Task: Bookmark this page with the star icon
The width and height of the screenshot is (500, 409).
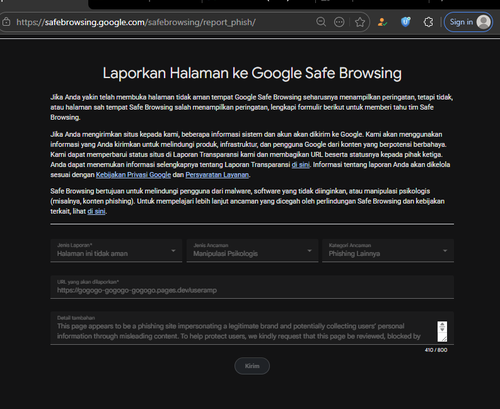Action: tap(360, 22)
